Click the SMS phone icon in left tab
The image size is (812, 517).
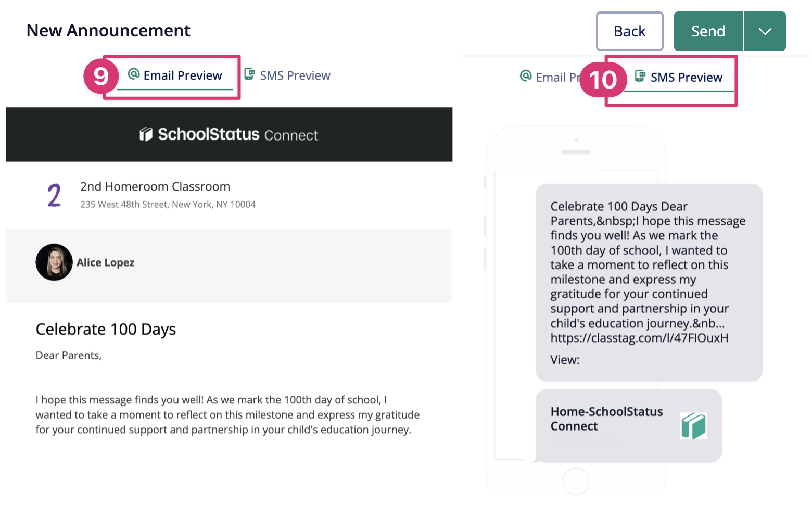point(250,74)
